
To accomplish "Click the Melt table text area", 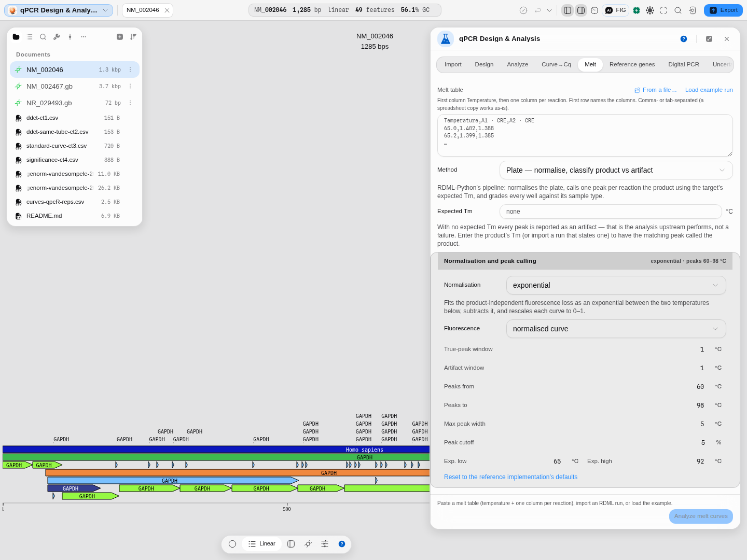I will click(x=585, y=135).
